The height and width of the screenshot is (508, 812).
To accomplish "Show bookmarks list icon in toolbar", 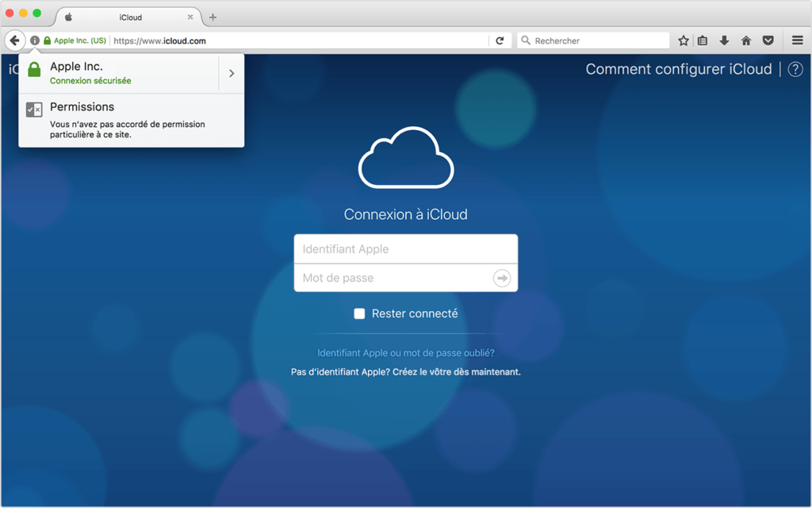I will pos(703,40).
